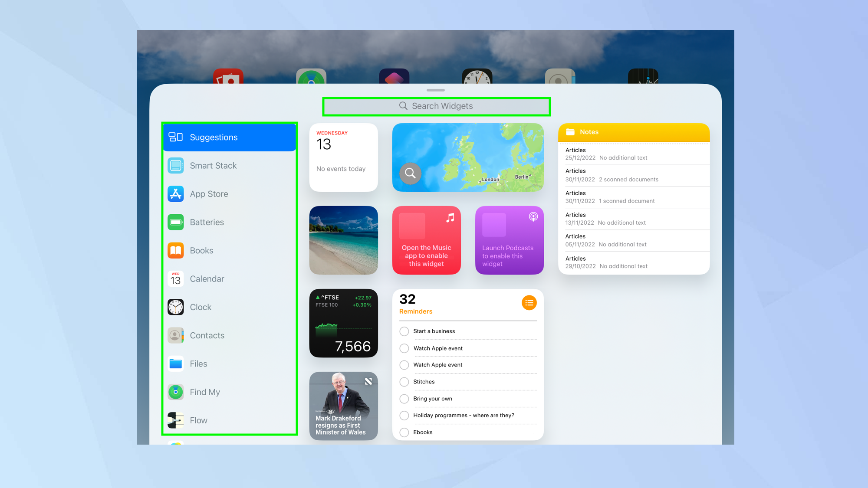Open the Search Widgets input field
This screenshot has width=868, height=488.
tap(436, 105)
